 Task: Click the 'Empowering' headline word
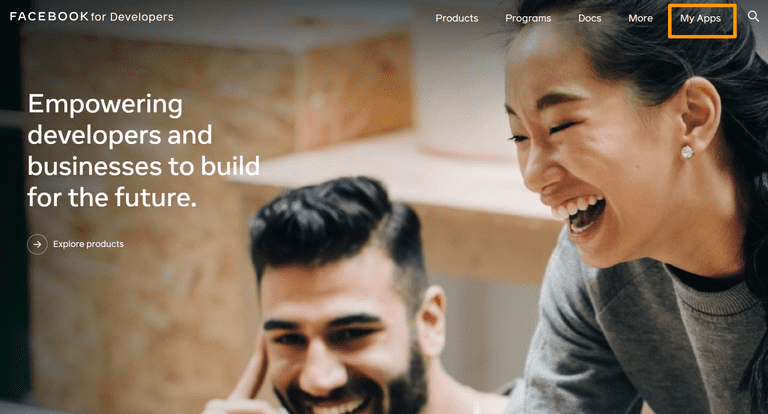(105, 104)
